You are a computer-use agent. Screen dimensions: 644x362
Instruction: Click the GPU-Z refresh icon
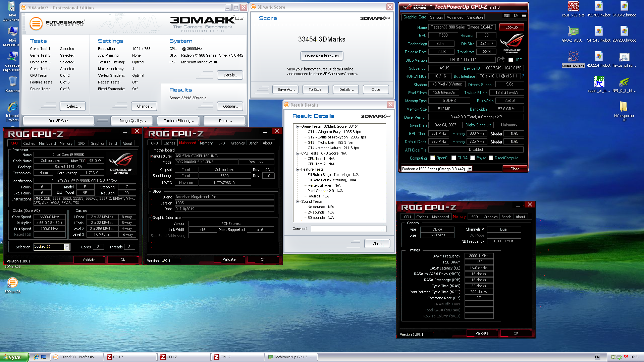tap(516, 16)
